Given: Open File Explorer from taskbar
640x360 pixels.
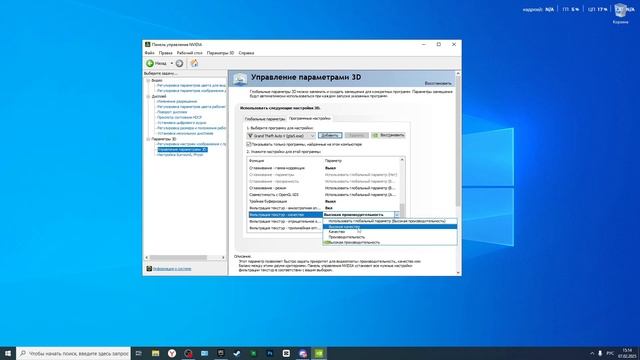Looking at the screenshot, I should click(156, 353).
